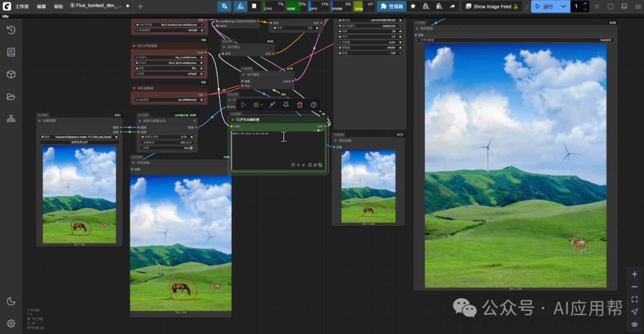
Task: Delete selected node with red trash icon
Action: point(300,105)
